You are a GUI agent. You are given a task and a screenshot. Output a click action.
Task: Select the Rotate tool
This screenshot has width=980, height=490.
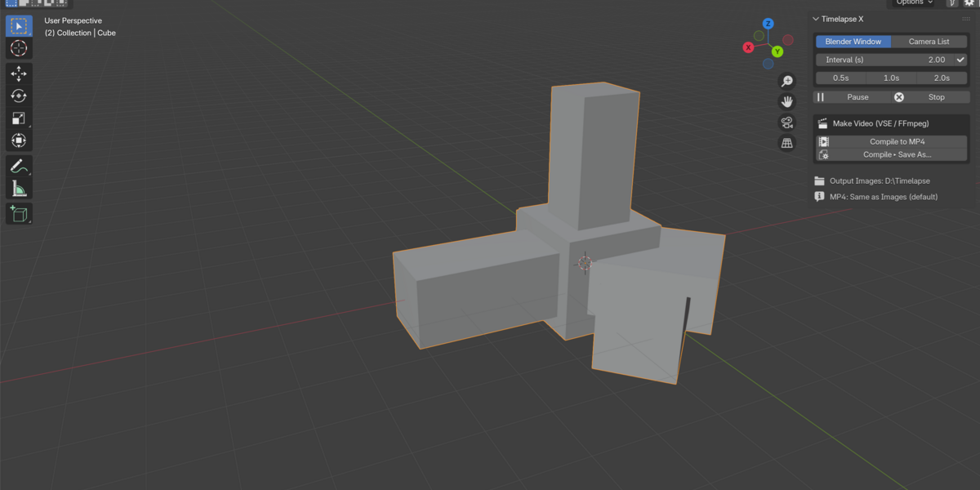tap(19, 96)
